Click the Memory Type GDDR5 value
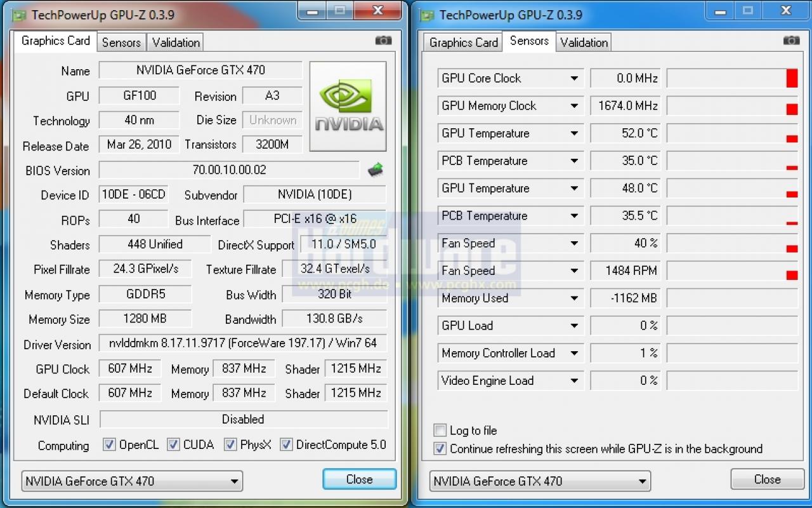The height and width of the screenshot is (508, 812). pos(145,294)
